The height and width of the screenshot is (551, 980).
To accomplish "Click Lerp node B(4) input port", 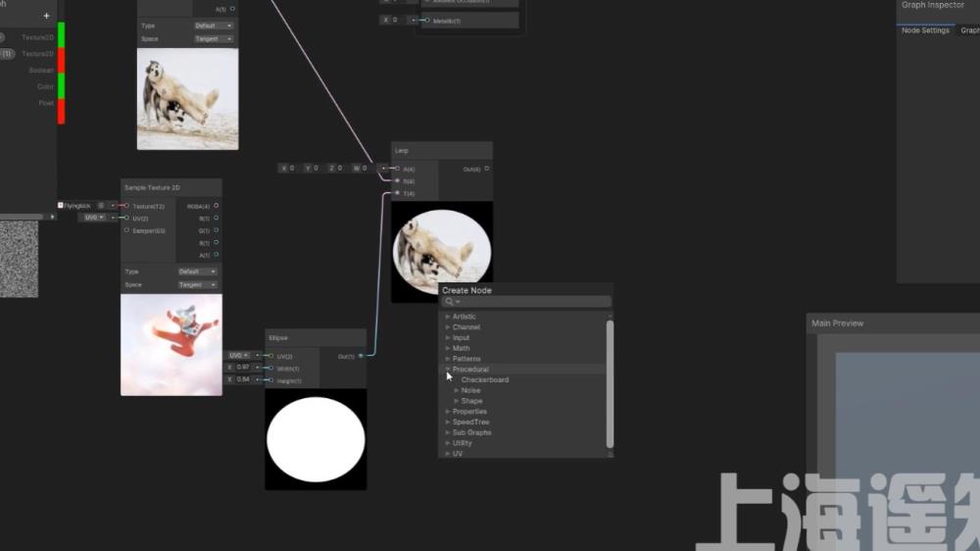I will click(398, 180).
